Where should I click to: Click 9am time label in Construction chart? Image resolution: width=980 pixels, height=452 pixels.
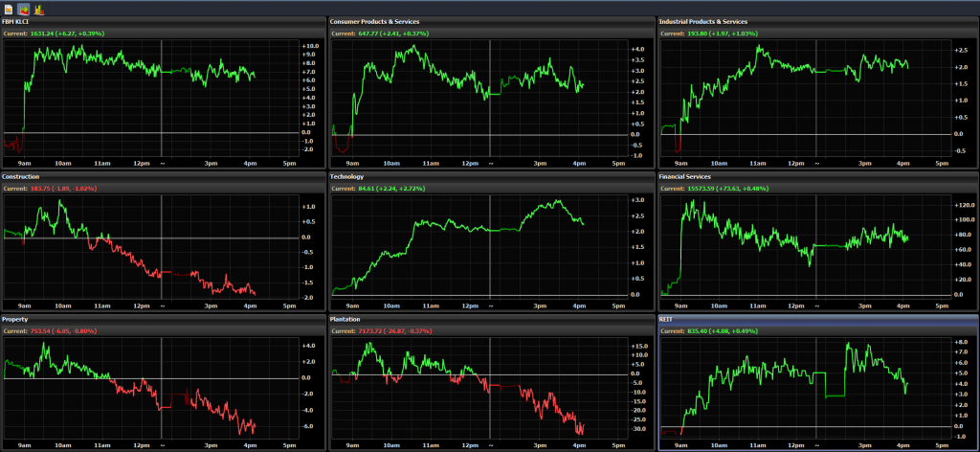click(x=24, y=305)
